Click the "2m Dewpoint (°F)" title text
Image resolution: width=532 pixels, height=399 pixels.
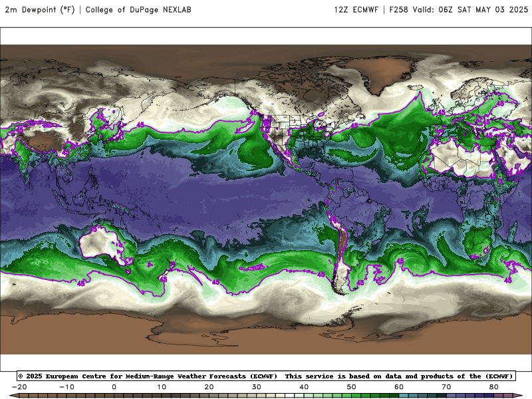tap(40, 9)
